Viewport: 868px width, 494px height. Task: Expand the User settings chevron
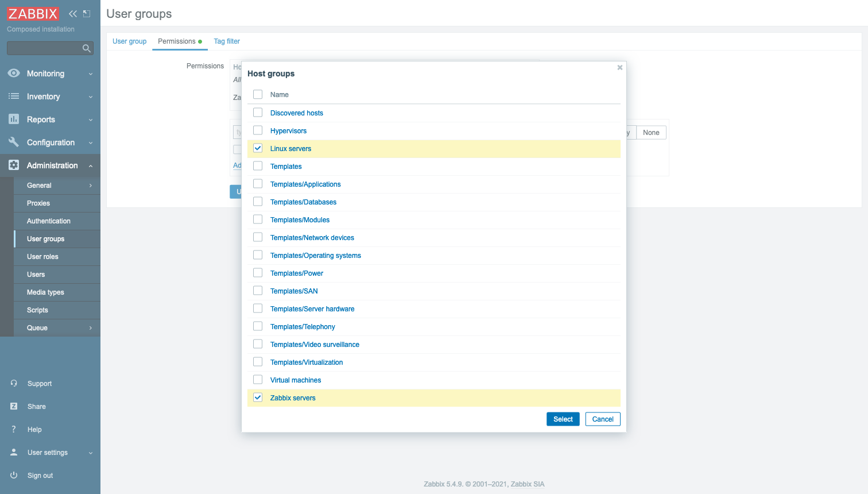point(91,453)
